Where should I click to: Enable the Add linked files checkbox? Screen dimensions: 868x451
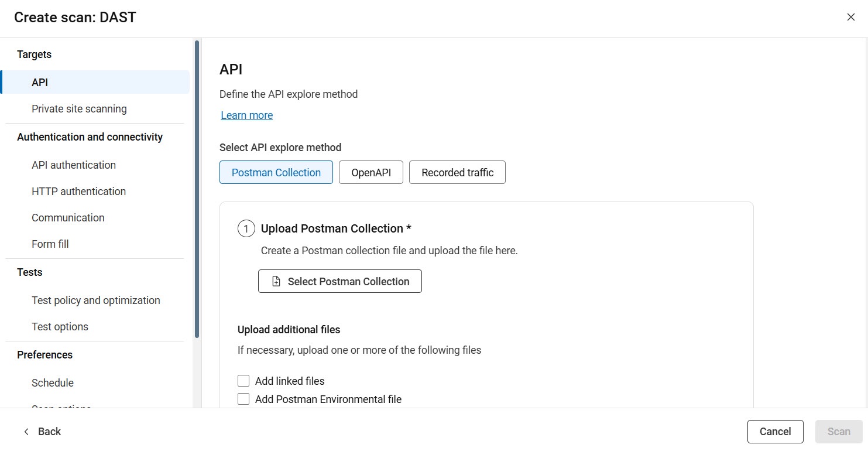[x=243, y=380]
